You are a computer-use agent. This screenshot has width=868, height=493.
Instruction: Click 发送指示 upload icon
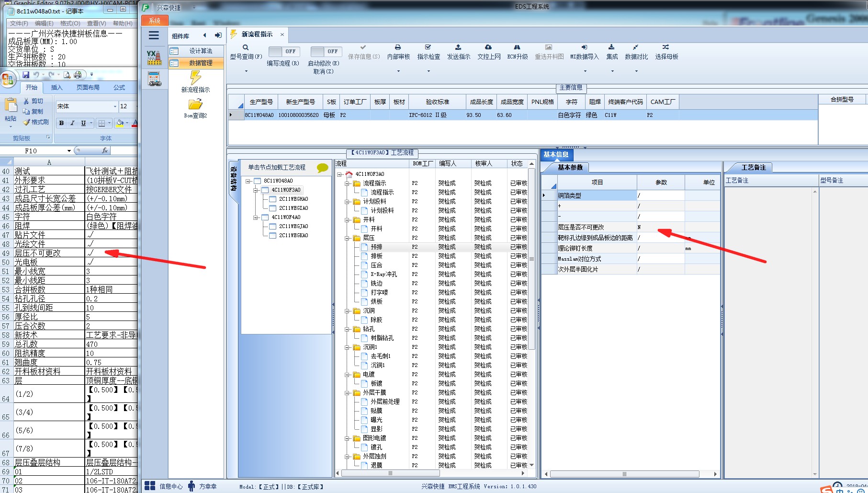pyautogui.click(x=458, y=47)
